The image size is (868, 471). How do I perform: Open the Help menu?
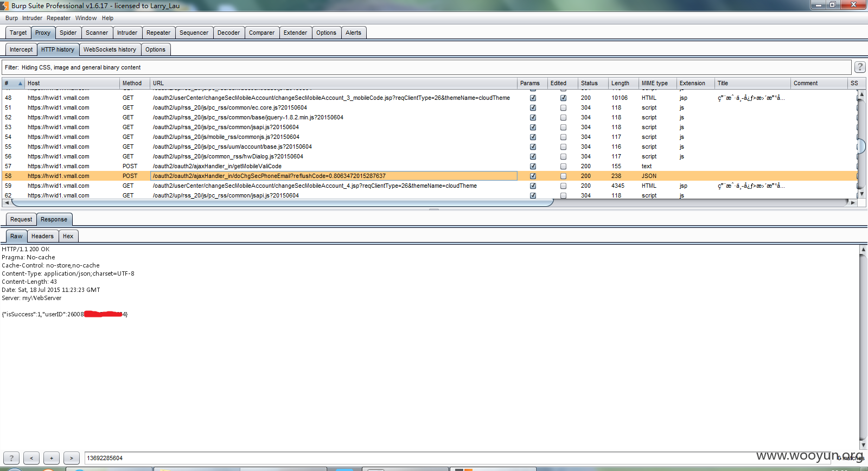click(107, 18)
